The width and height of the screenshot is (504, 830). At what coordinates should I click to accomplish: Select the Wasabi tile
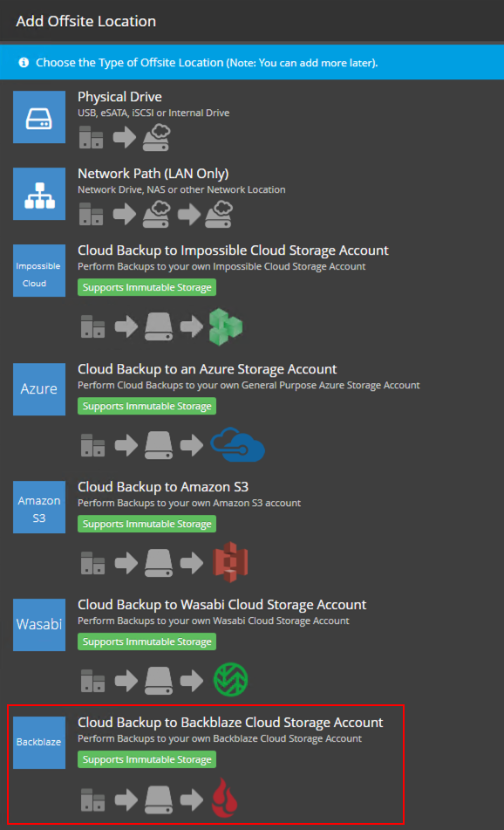(39, 625)
